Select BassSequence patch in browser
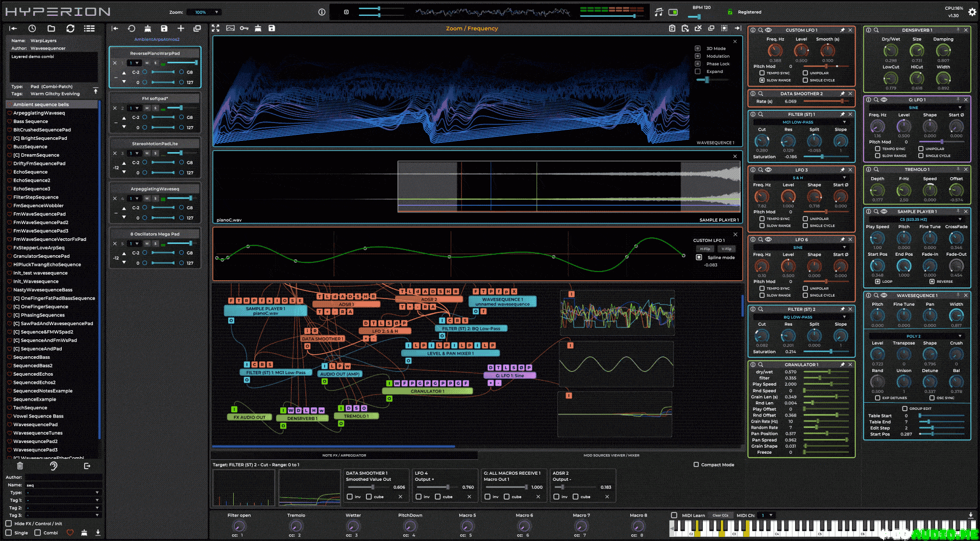Viewport: 980px width, 541px height. (x=31, y=121)
